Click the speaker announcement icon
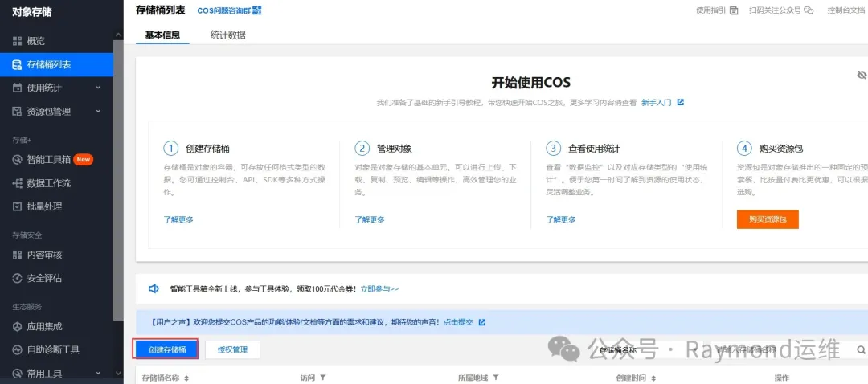The image size is (868, 384). tap(154, 288)
